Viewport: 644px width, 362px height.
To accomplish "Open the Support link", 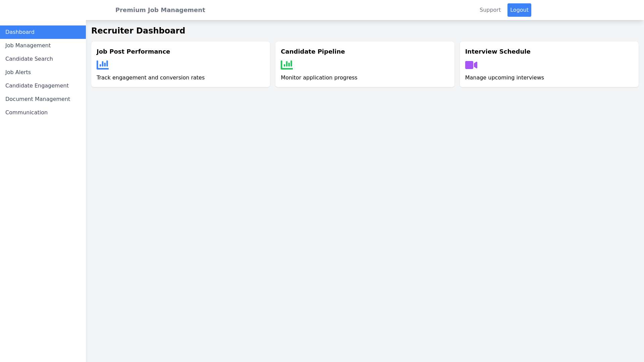I will [x=490, y=10].
